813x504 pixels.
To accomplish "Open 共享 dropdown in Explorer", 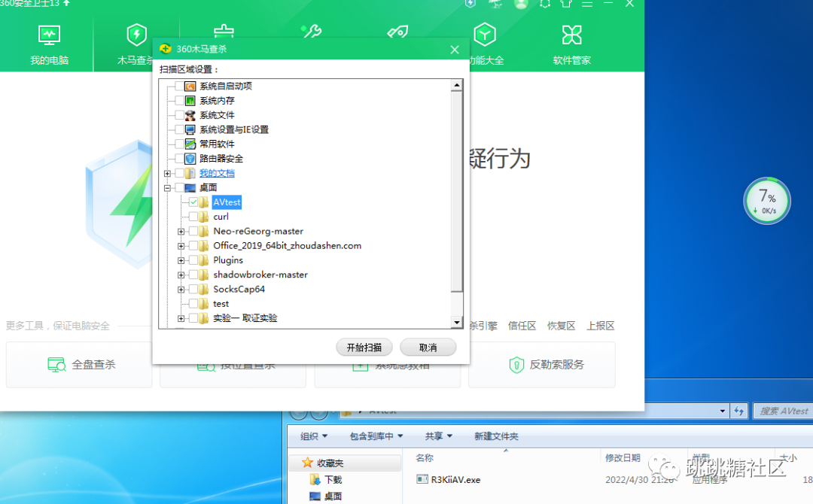I will click(x=439, y=436).
